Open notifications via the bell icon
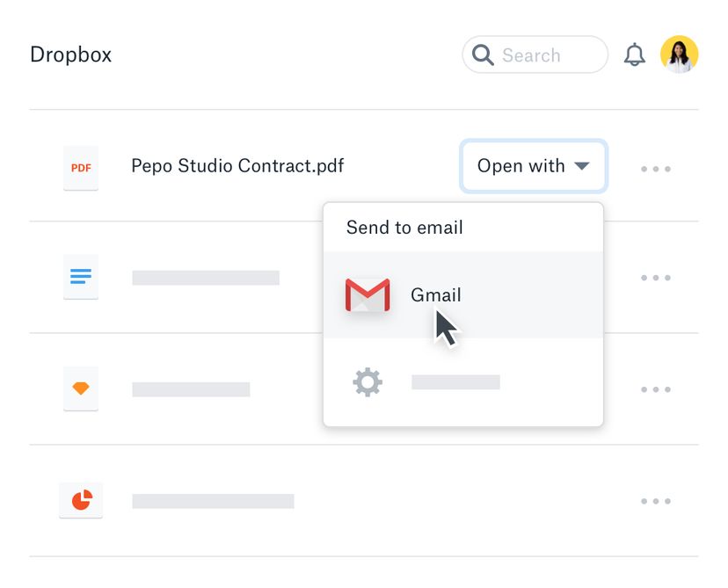The width and height of the screenshot is (728, 588). [x=635, y=54]
